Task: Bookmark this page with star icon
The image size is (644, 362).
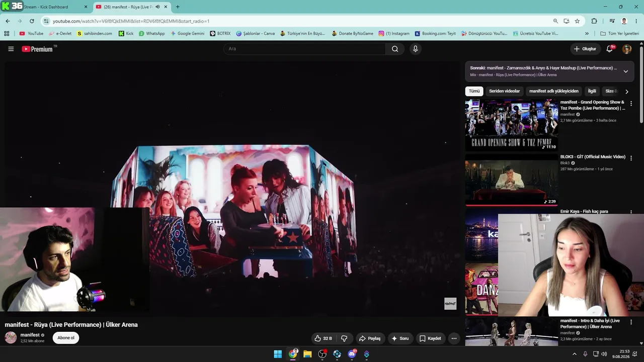Action: (x=577, y=21)
